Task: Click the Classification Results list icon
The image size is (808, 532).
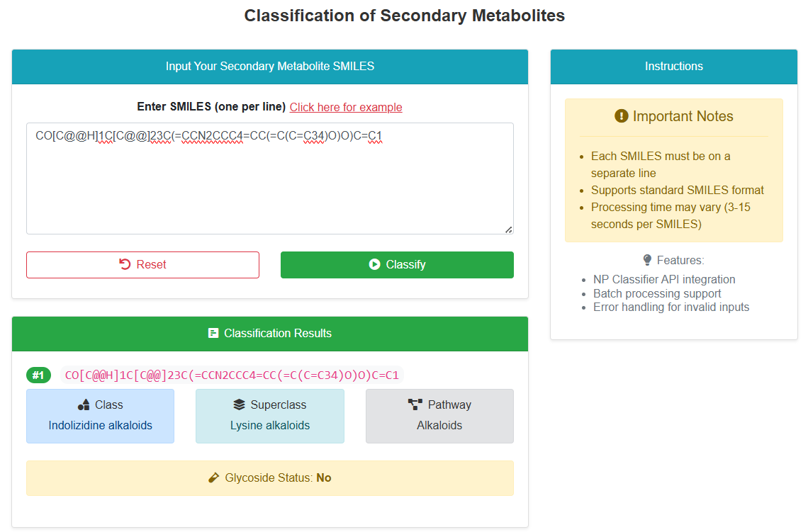Action: (213, 333)
